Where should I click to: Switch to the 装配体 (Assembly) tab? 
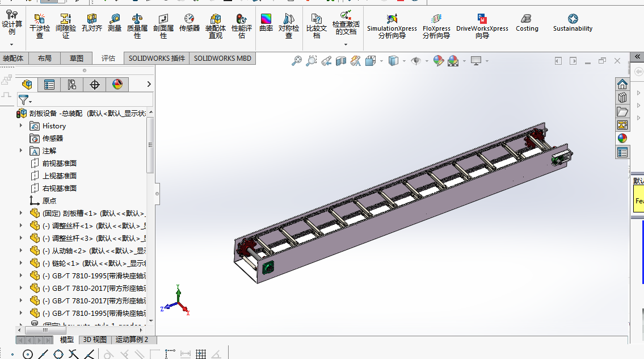click(13, 59)
